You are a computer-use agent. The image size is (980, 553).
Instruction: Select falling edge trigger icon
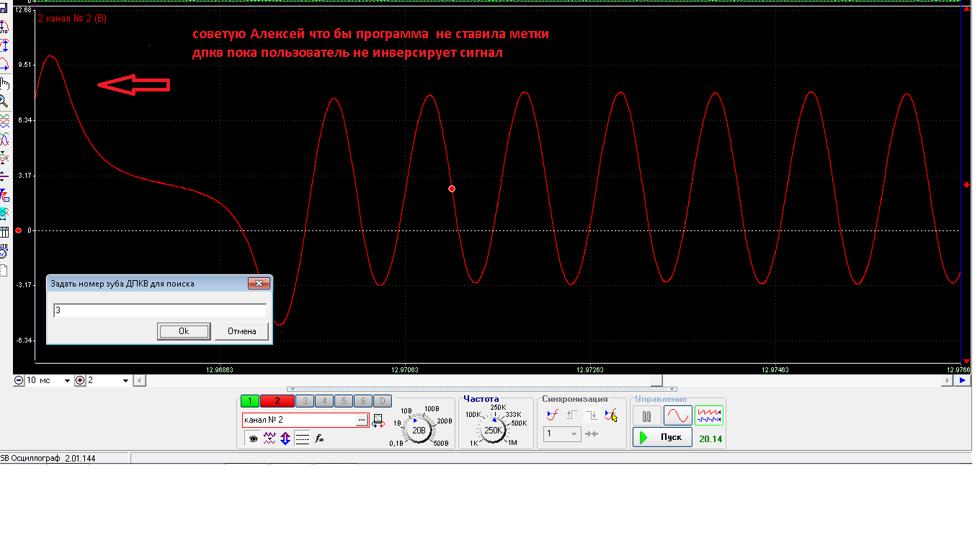592,415
